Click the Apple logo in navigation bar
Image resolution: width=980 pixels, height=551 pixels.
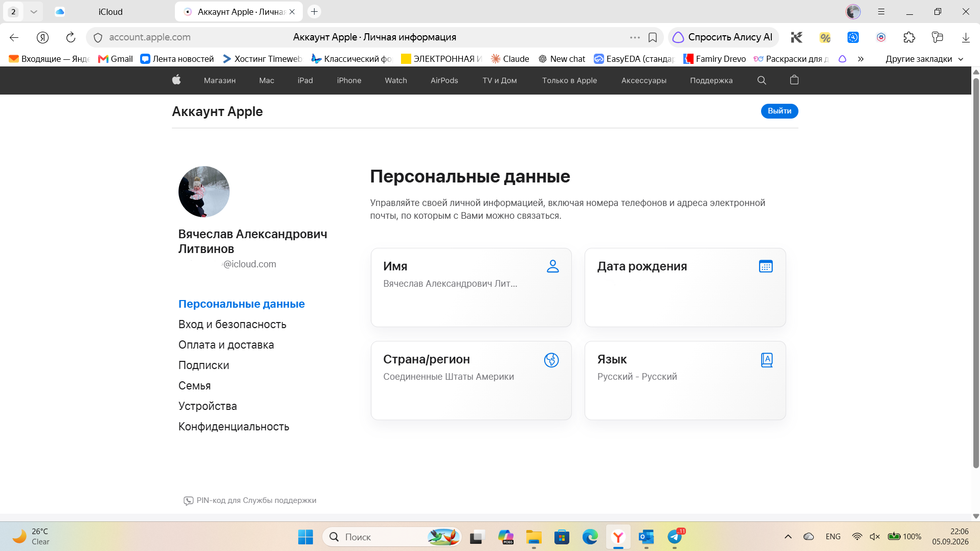pos(176,80)
